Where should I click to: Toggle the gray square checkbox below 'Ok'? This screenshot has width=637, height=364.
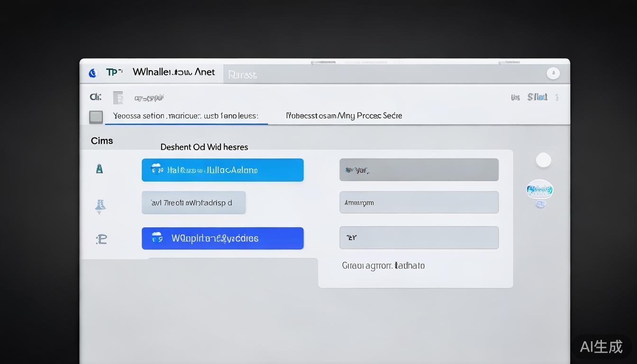[96, 117]
